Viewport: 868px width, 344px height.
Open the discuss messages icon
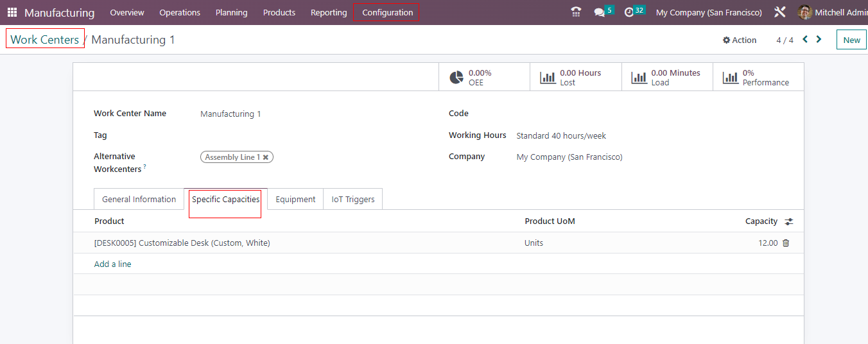click(600, 12)
